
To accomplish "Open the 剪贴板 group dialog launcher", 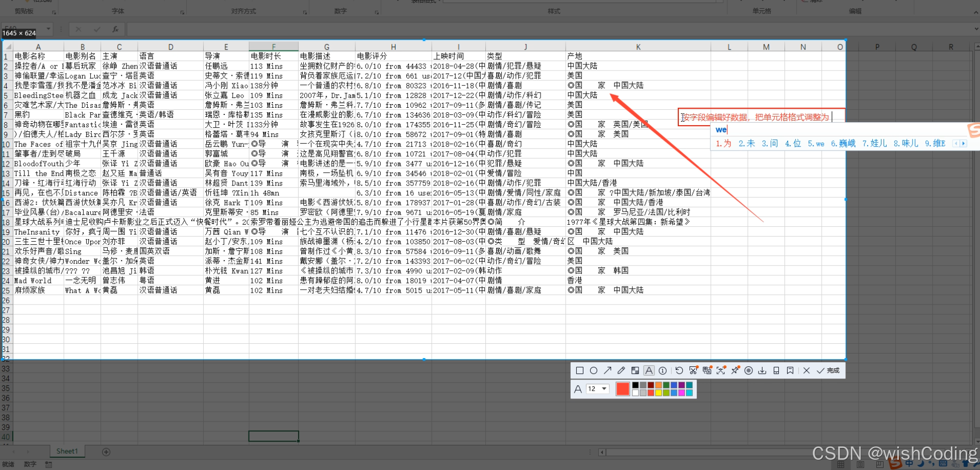I will [54, 12].
